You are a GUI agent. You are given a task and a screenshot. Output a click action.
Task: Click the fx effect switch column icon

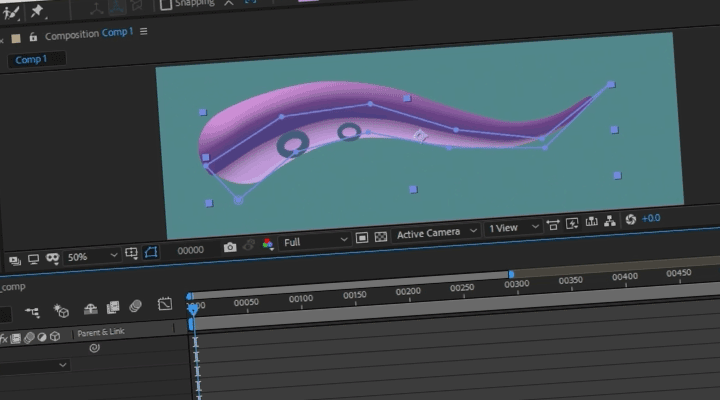(4, 339)
